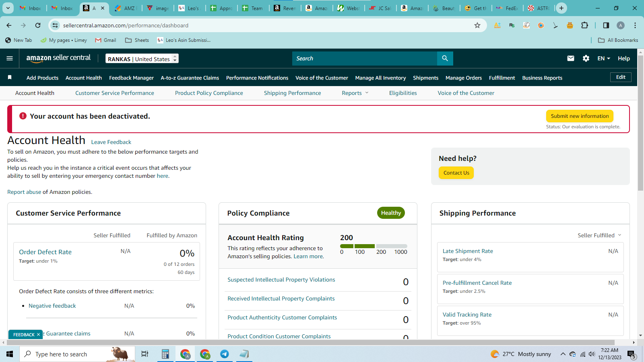This screenshot has width=644, height=362.
Task: Open the Chrome profile avatar
Action: coord(621,25)
